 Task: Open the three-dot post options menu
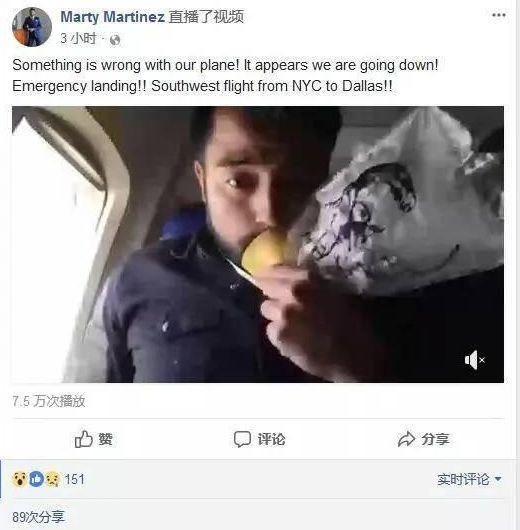(499, 15)
